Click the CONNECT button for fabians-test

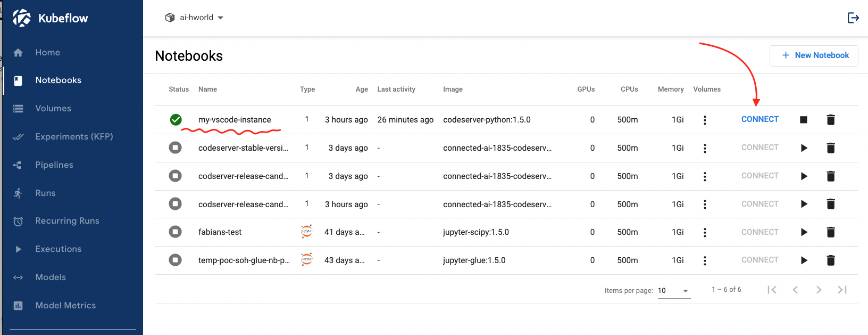click(x=759, y=232)
